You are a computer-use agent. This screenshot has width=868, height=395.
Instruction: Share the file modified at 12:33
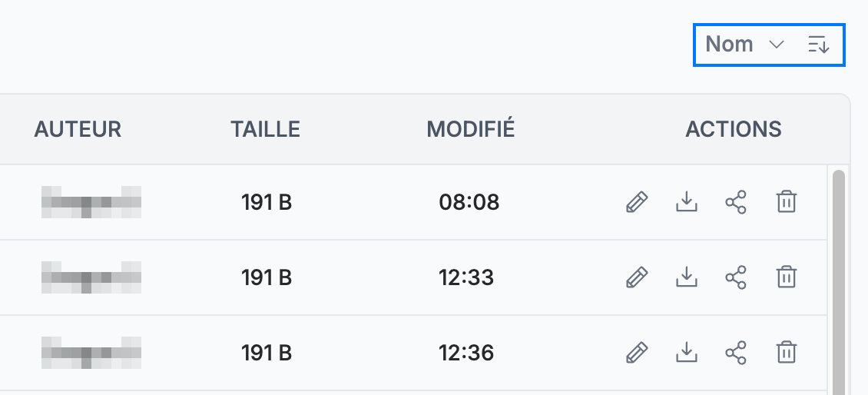736,277
